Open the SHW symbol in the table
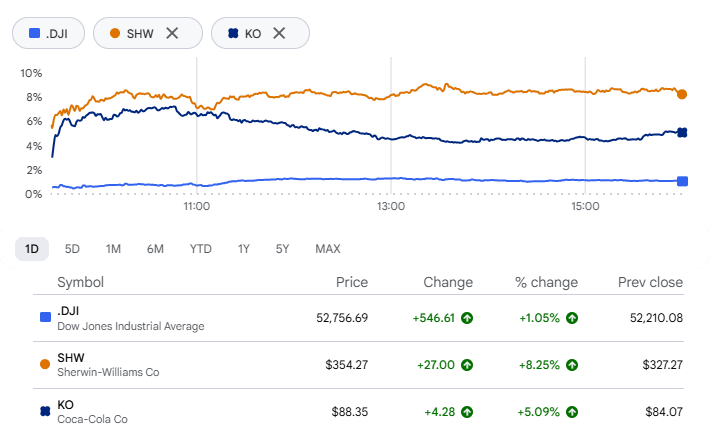721x435 pixels. coord(71,357)
